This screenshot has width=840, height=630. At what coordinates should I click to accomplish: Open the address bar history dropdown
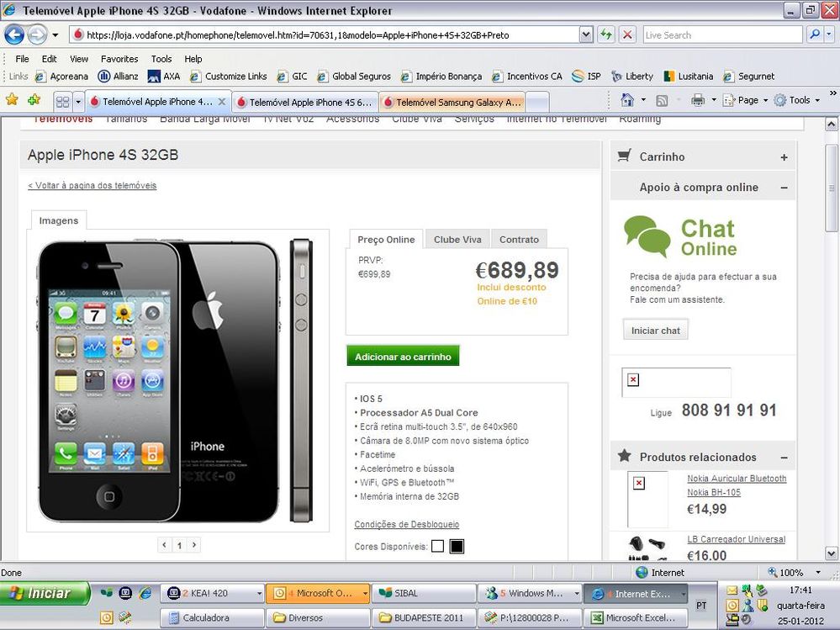point(585,34)
